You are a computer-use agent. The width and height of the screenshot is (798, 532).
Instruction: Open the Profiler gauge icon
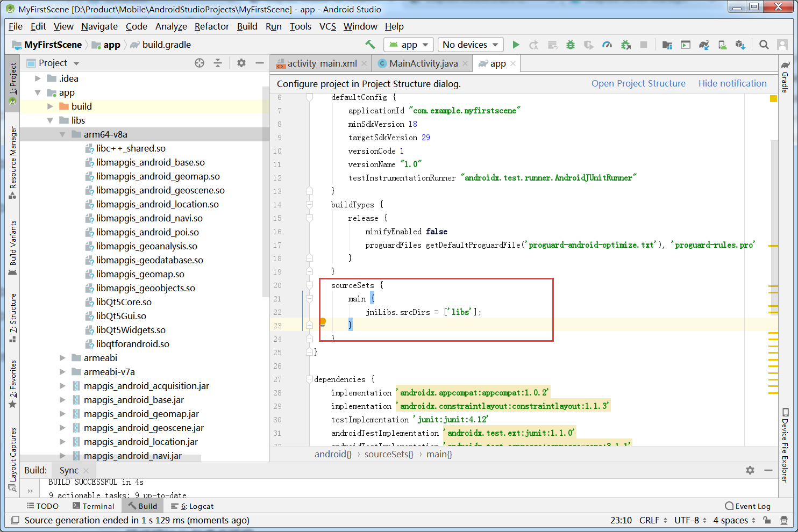click(607, 45)
